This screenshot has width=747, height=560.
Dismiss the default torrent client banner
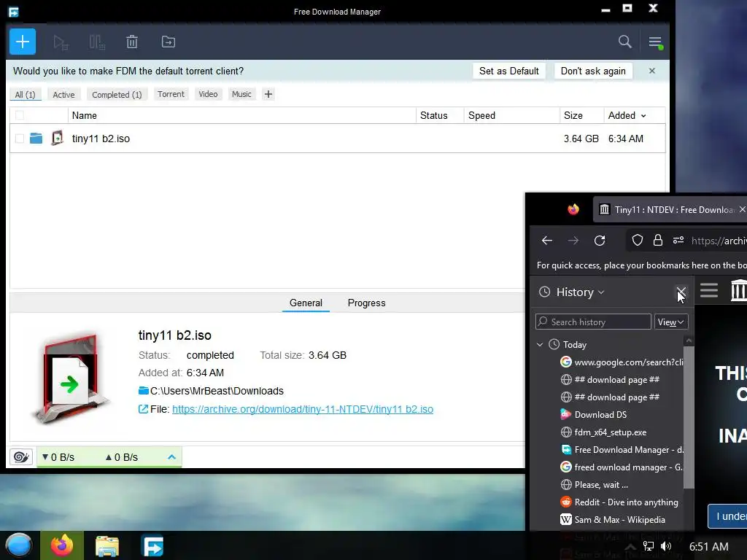(651, 71)
